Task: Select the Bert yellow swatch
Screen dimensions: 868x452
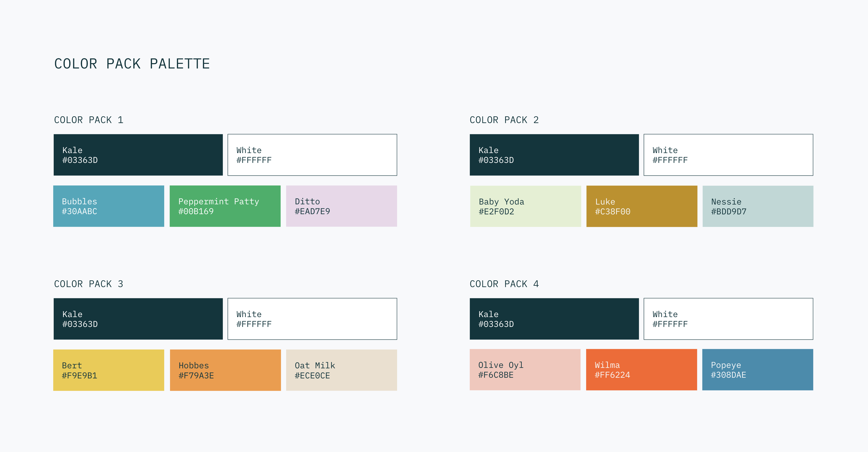Action: (x=109, y=370)
